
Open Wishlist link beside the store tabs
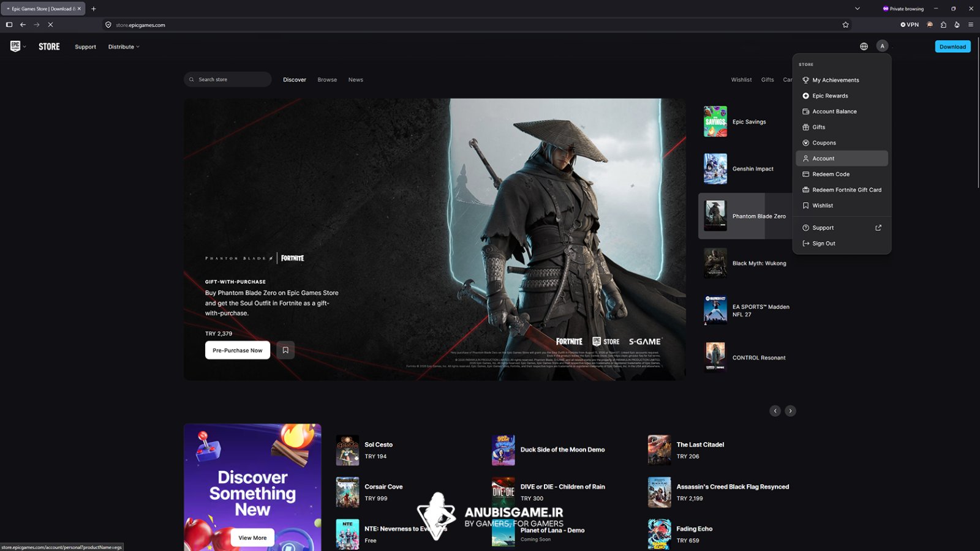tap(741, 80)
